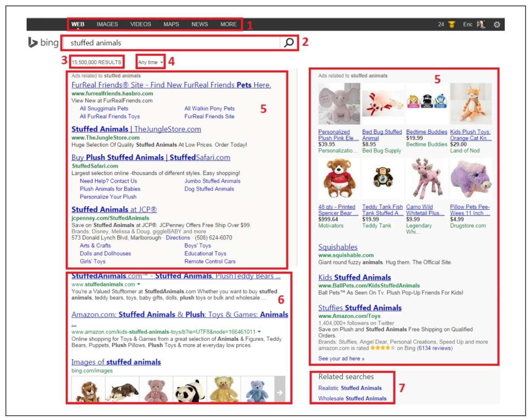Image resolution: width=530 pixels, height=420 pixels.
Task: Click Need Help? Contact Us link
Action: coord(108,181)
